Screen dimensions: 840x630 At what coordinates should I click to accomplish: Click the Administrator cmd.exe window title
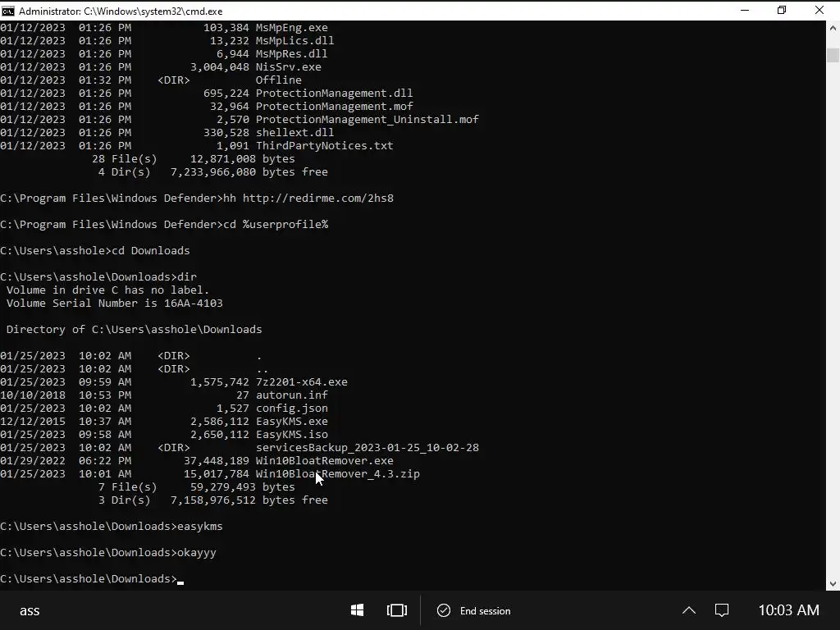(121, 11)
